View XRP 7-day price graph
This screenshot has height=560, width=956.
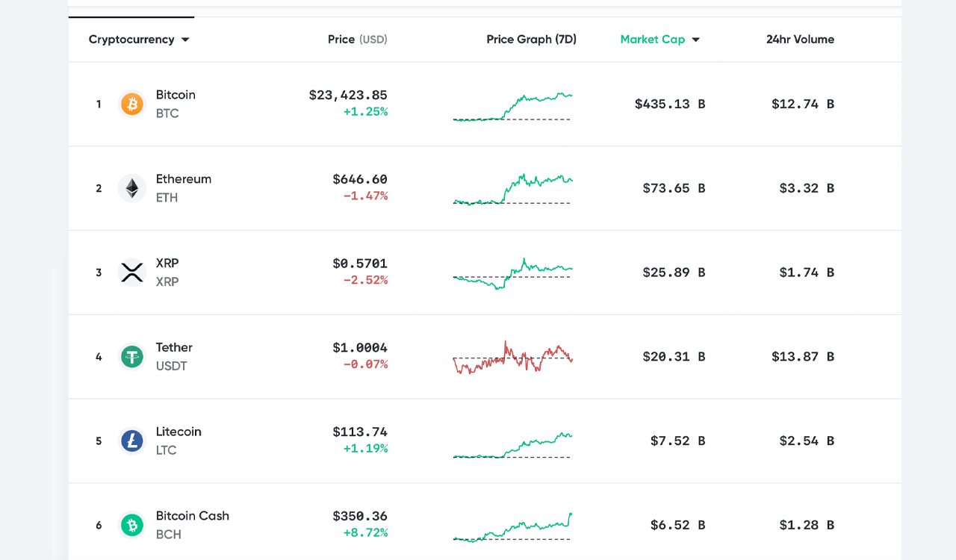512,274
